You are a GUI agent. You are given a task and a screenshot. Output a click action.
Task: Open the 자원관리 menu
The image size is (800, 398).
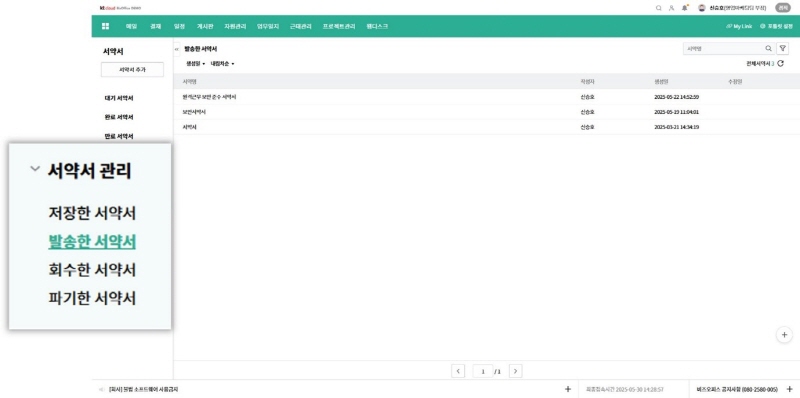(235, 26)
